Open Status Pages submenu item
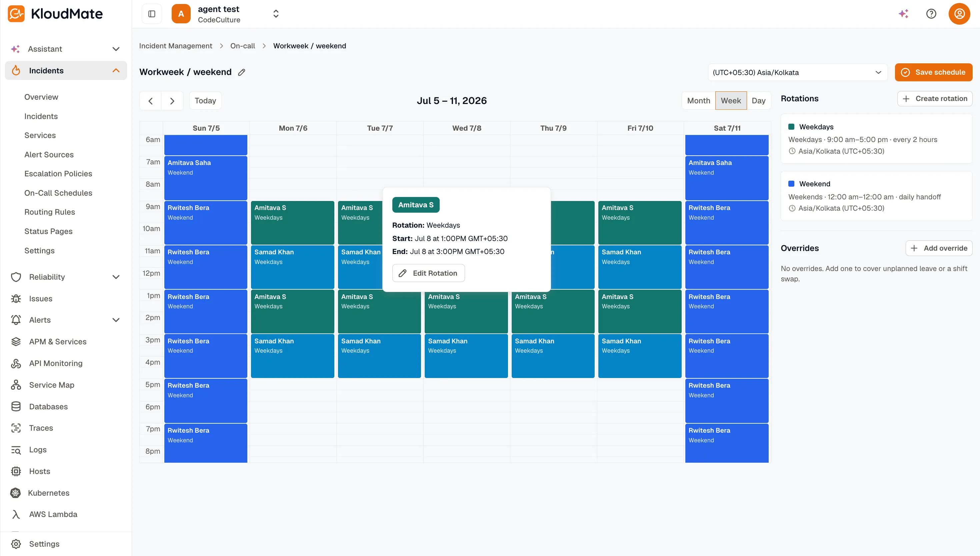The width and height of the screenshot is (980, 556). pos(48,231)
